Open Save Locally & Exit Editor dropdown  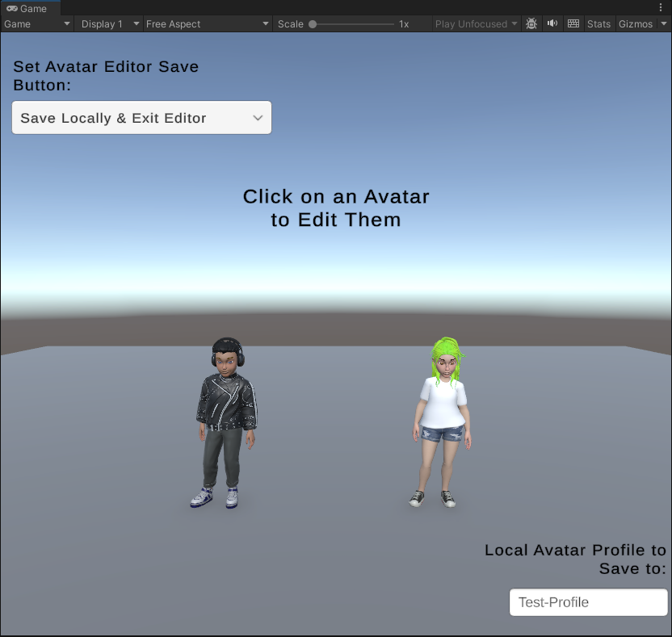point(141,118)
